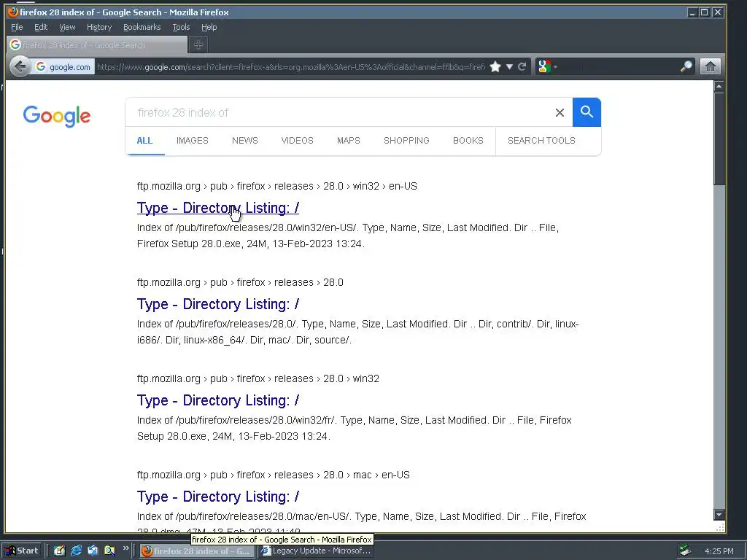The image size is (747, 560).
Task: Click the google.com site identity badge
Action: point(63,67)
